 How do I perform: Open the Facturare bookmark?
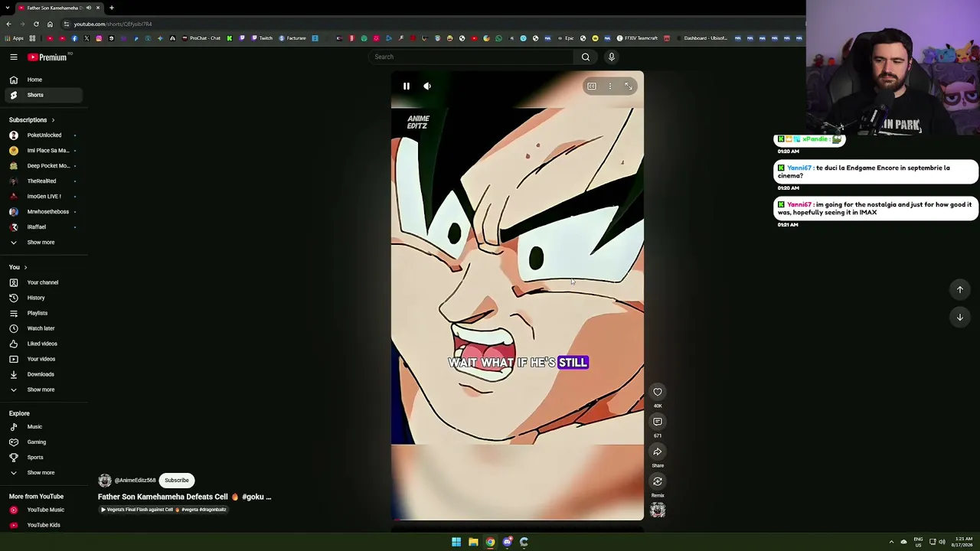pyautogui.click(x=292, y=38)
